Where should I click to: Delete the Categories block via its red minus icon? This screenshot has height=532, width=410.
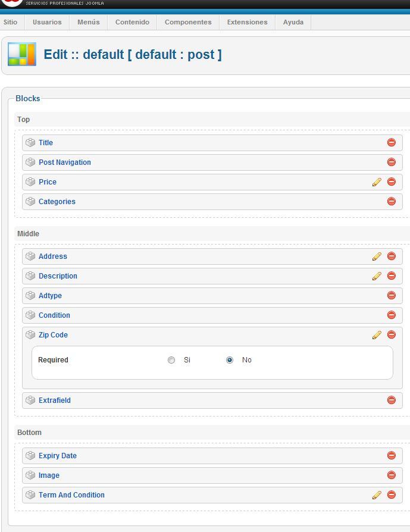[x=392, y=201]
